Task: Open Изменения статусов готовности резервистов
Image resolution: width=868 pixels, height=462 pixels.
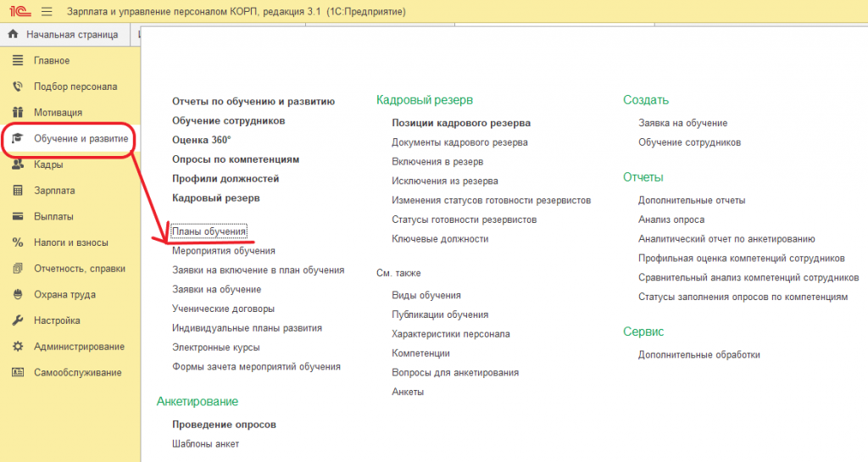Action: coord(491,200)
